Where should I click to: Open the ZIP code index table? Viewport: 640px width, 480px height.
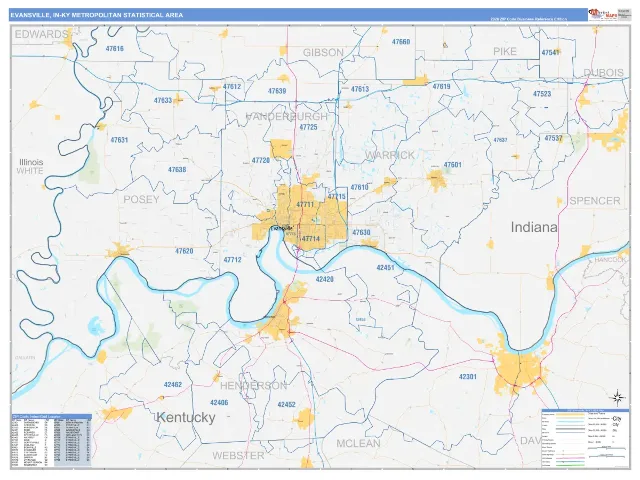[x=51, y=440]
